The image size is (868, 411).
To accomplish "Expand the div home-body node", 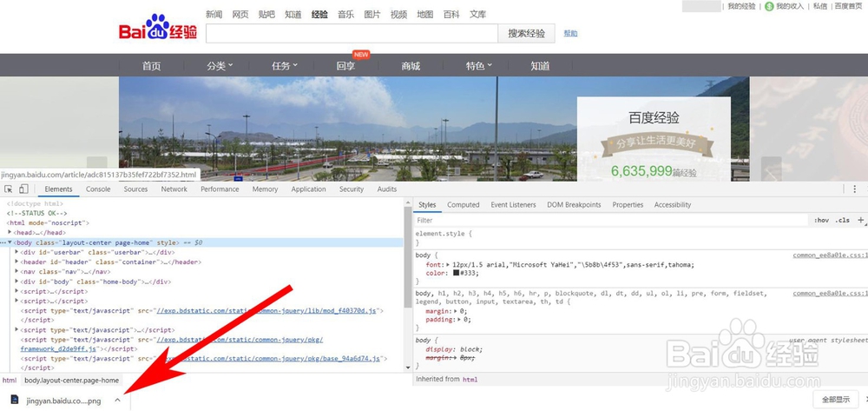I will click(x=16, y=282).
